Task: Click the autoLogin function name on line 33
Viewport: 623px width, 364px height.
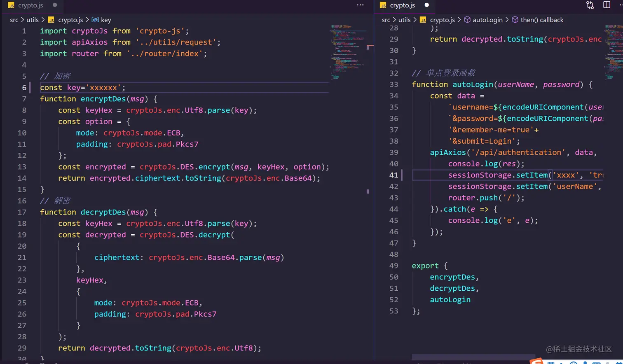Action: (473, 84)
